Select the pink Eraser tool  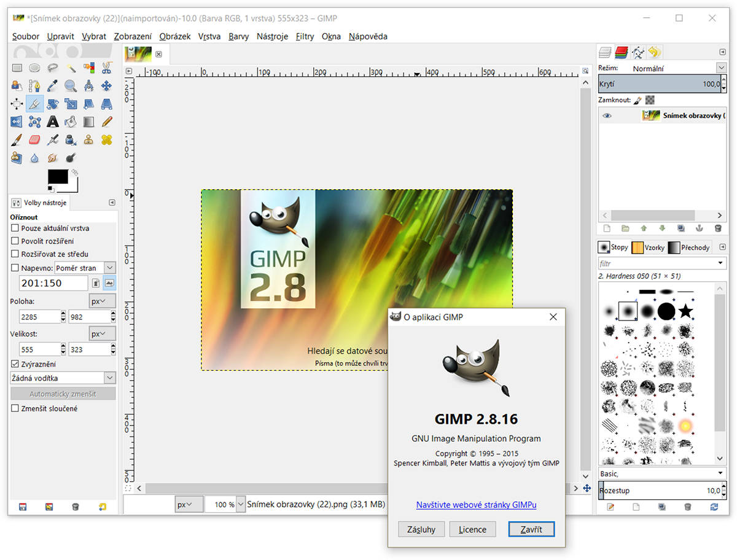(34, 140)
